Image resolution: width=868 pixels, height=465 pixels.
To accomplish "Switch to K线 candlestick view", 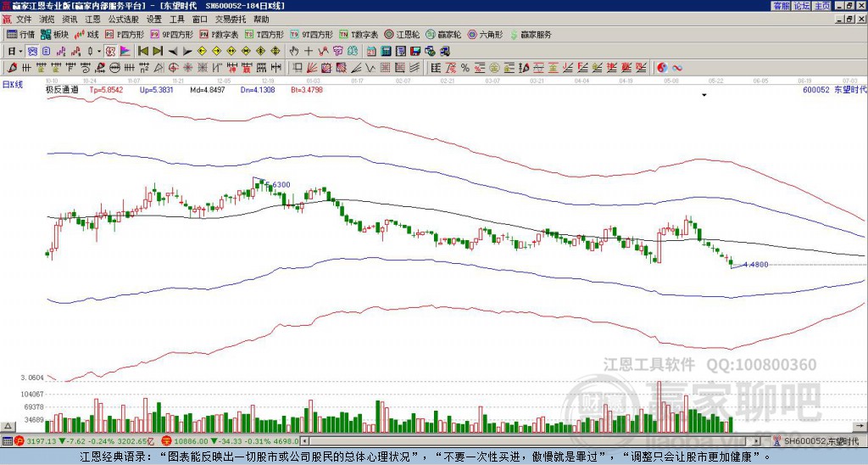I will [87, 34].
